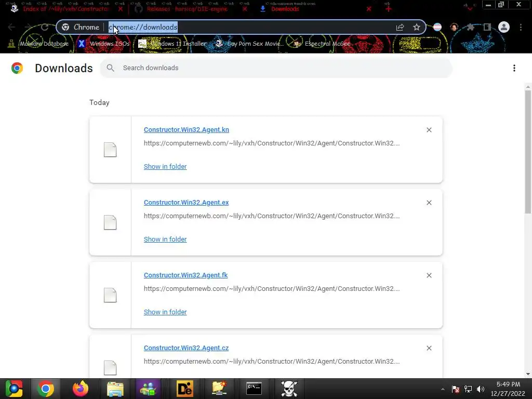This screenshot has height=399, width=532.
Task: Remove Constructor.Win32.Agent.cz from the list
Action: click(x=429, y=348)
